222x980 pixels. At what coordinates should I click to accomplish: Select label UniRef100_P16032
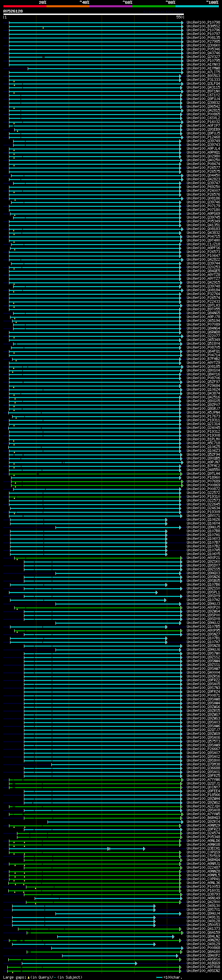(x=203, y=122)
